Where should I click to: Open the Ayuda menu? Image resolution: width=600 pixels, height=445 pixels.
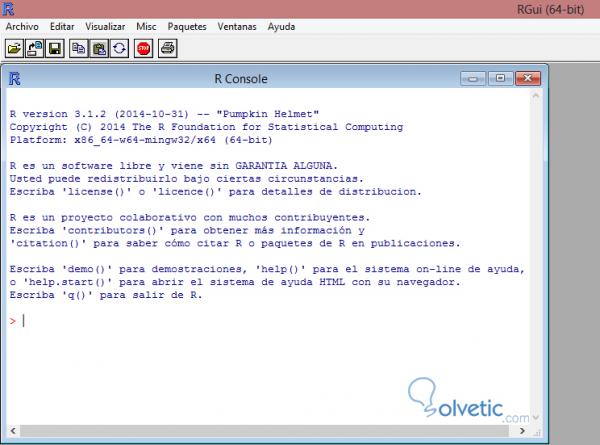(x=281, y=26)
